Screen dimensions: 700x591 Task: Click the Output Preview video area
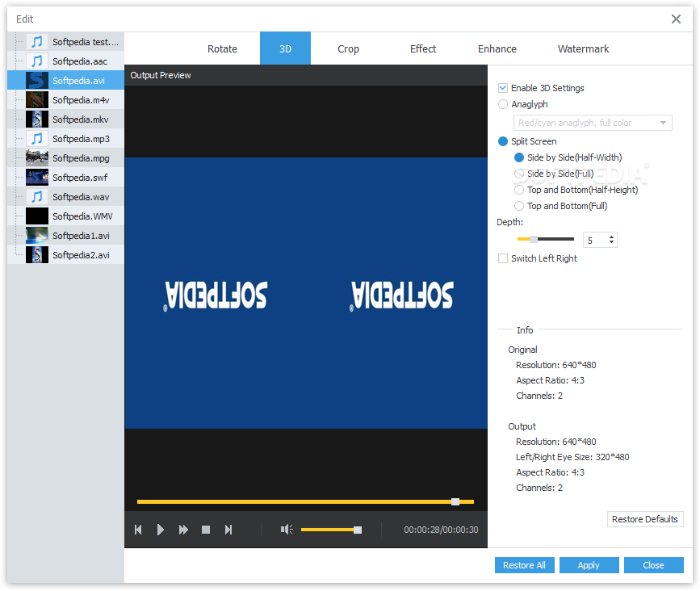(x=306, y=293)
